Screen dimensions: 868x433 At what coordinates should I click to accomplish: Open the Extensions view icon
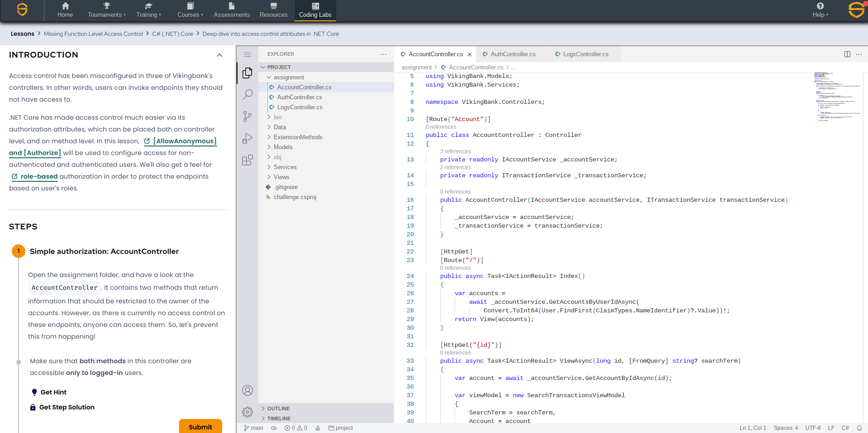click(247, 160)
